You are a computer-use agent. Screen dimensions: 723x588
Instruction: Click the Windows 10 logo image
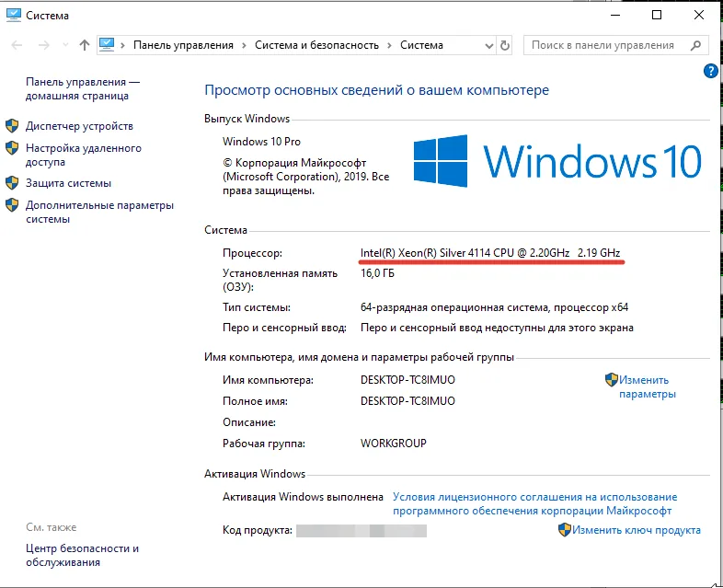coord(557,161)
